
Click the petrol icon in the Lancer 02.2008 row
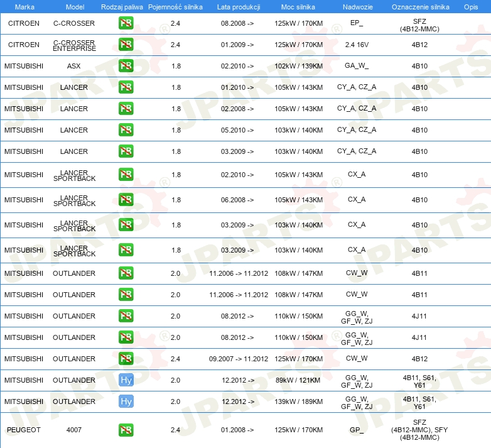click(126, 109)
